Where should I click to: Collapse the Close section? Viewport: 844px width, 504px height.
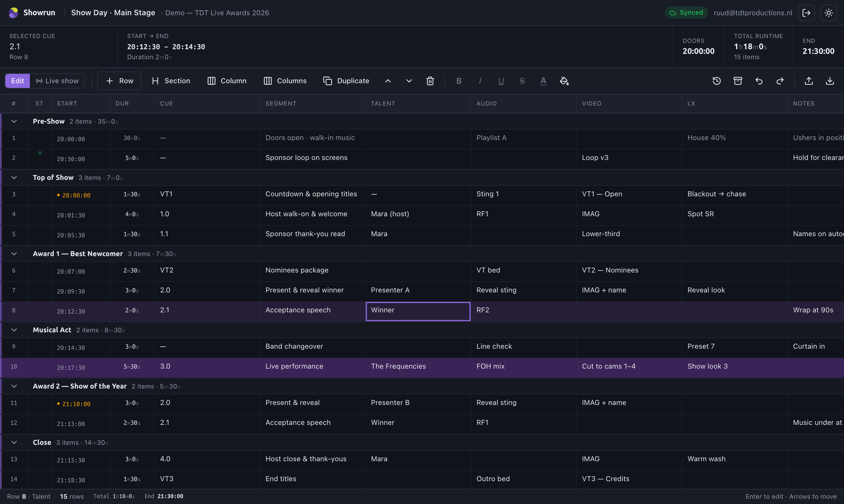(14, 442)
